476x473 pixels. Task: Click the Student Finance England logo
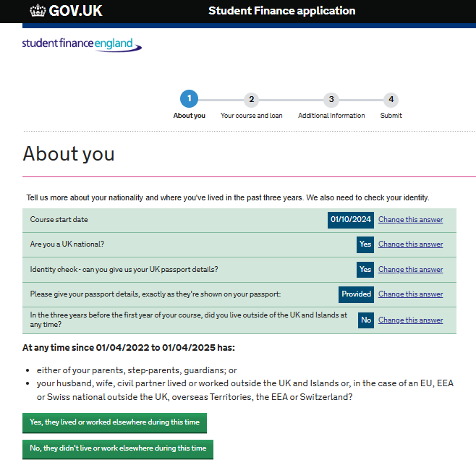tap(82, 45)
